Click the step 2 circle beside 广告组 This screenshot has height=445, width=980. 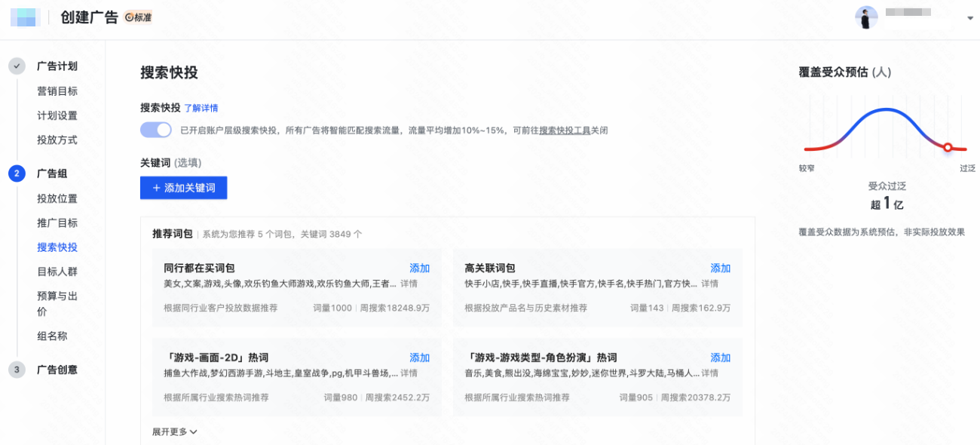[x=17, y=173]
